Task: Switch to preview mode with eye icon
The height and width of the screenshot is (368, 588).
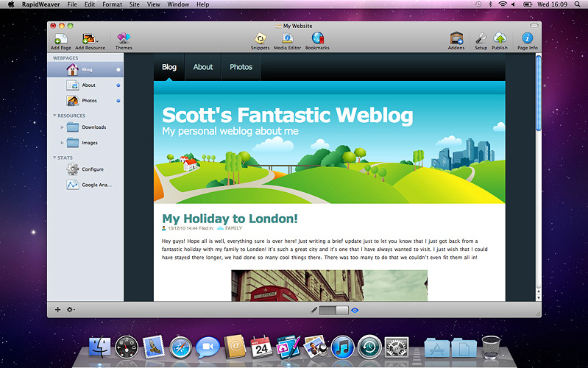Action: 355,311
